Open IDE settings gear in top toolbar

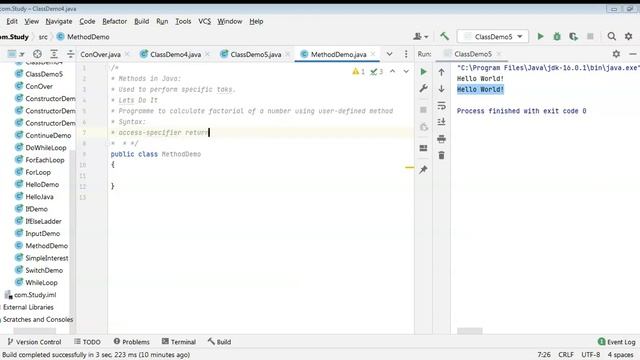[x=629, y=36]
